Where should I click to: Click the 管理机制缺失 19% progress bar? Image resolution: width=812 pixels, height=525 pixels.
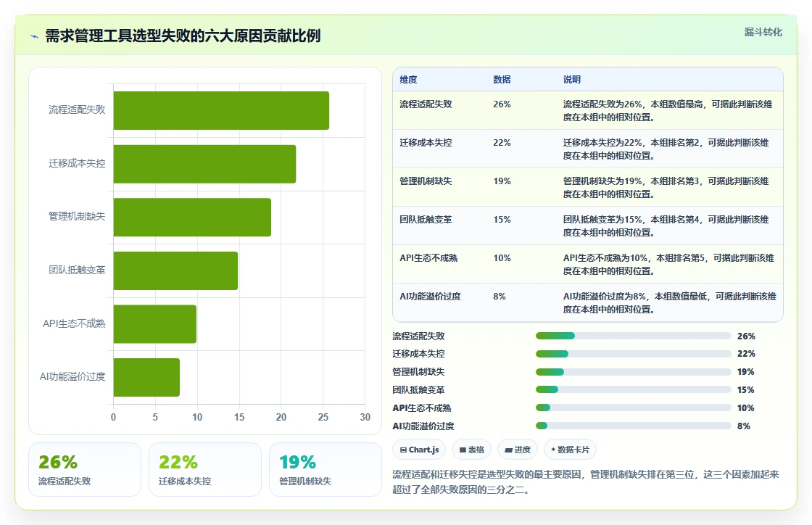click(x=634, y=372)
